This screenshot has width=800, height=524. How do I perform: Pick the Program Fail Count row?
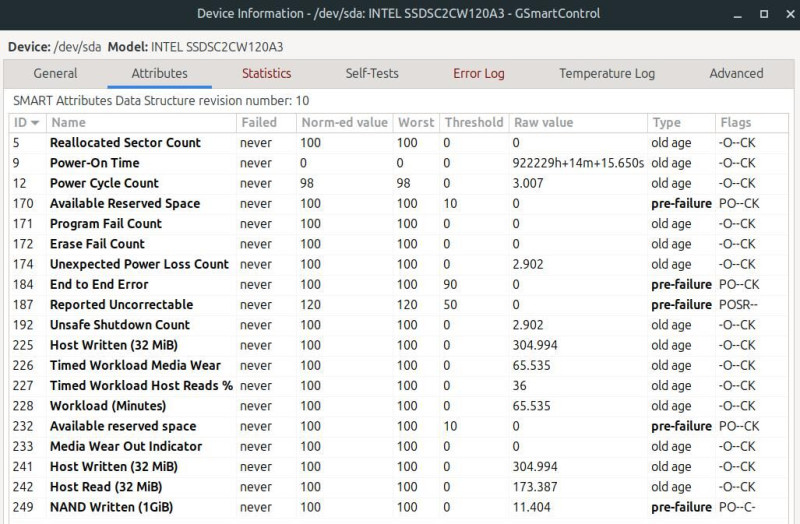(399, 224)
